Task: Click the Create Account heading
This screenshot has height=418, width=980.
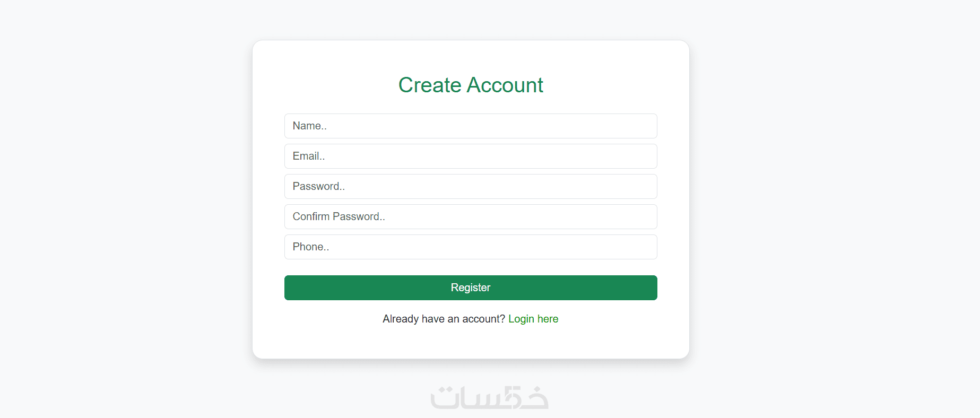Action: 471,85
